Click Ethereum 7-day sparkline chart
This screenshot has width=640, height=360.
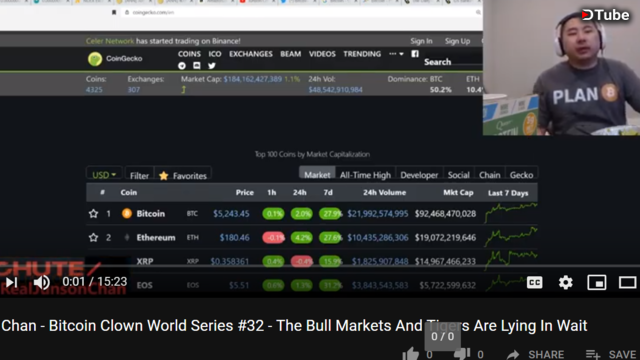click(x=511, y=237)
